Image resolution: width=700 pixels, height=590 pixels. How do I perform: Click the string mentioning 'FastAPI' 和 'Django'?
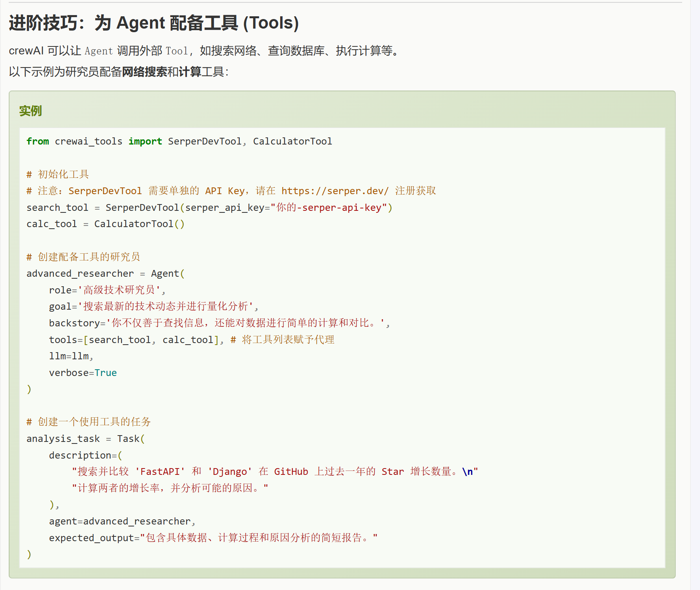click(x=275, y=472)
